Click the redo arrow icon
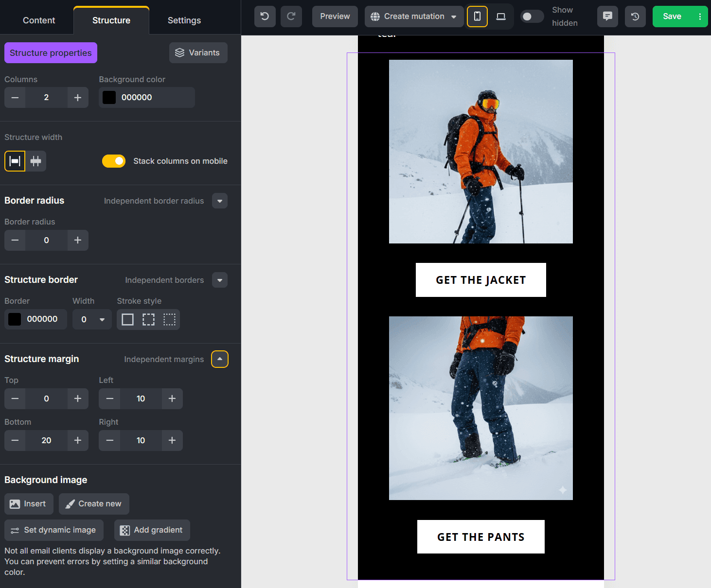Image resolution: width=711 pixels, height=588 pixels. coord(291,17)
